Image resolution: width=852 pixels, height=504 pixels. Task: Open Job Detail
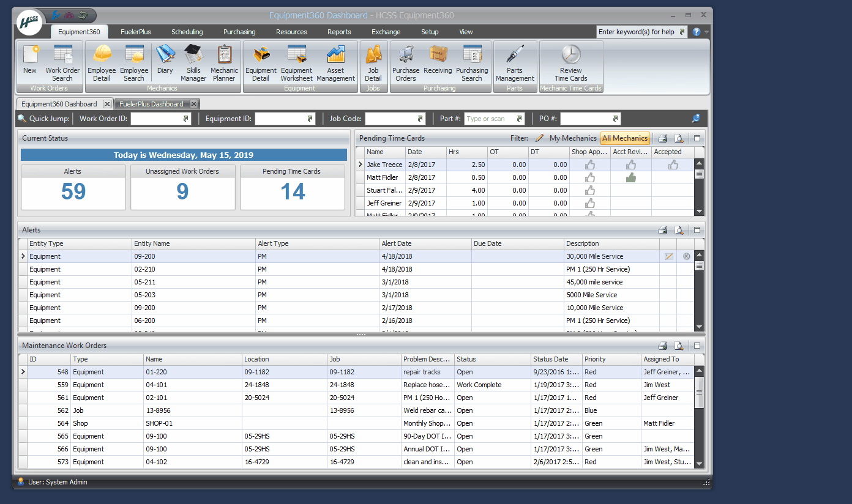coord(373,63)
